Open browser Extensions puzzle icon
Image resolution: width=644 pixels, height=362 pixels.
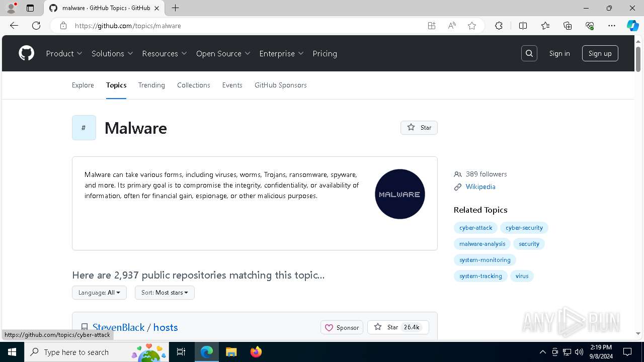pyautogui.click(x=499, y=26)
